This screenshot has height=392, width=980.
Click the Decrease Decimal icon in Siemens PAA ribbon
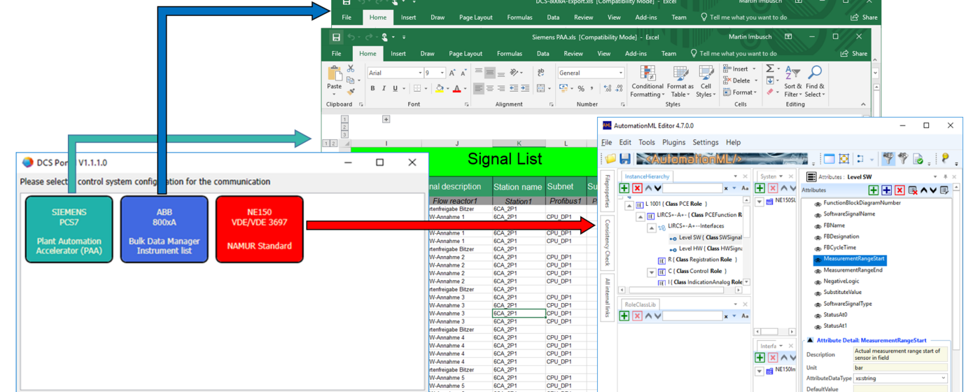click(619, 89)
